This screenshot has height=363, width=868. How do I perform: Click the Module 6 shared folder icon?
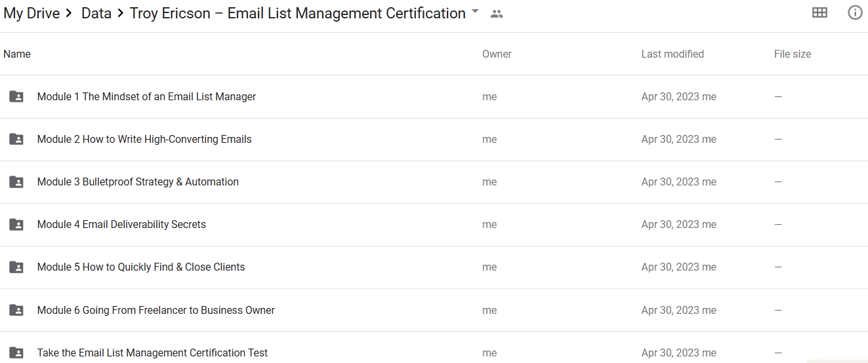pos(16,310)
